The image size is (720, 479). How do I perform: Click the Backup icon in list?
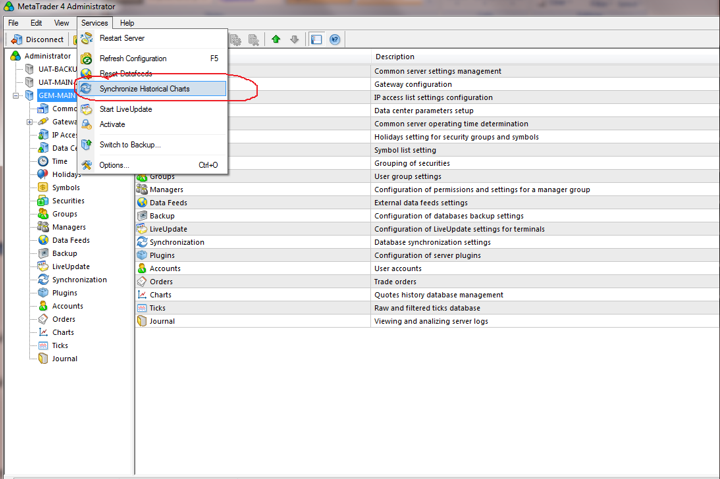142,216
